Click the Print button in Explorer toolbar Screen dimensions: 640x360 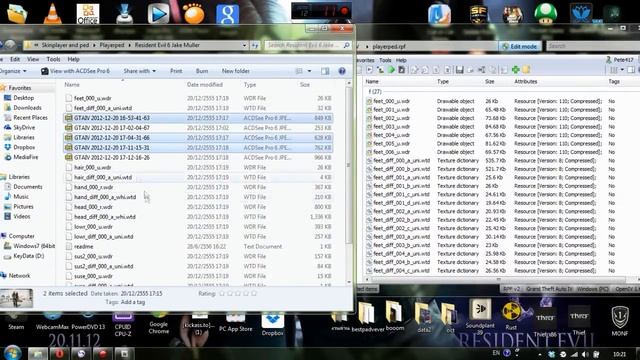pyautogui.click(x=176, y=71)
